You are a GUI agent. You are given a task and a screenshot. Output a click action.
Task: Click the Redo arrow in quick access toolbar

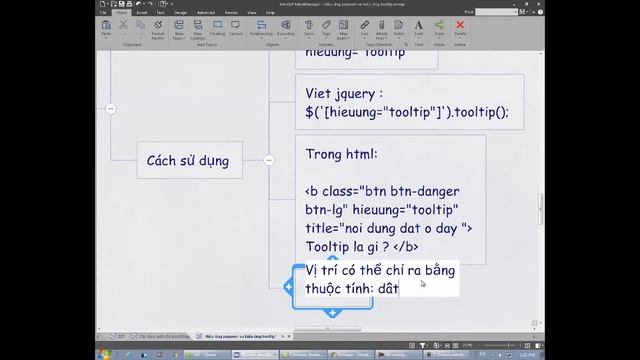150,4
